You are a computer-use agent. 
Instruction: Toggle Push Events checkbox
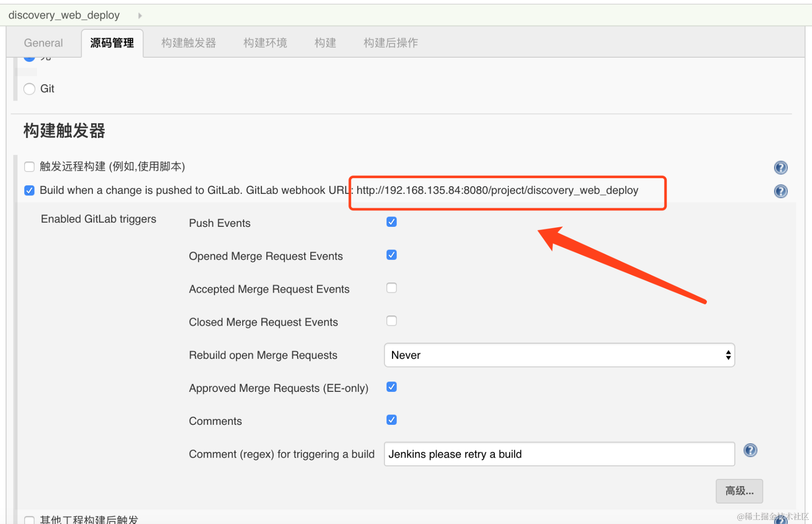392,222
